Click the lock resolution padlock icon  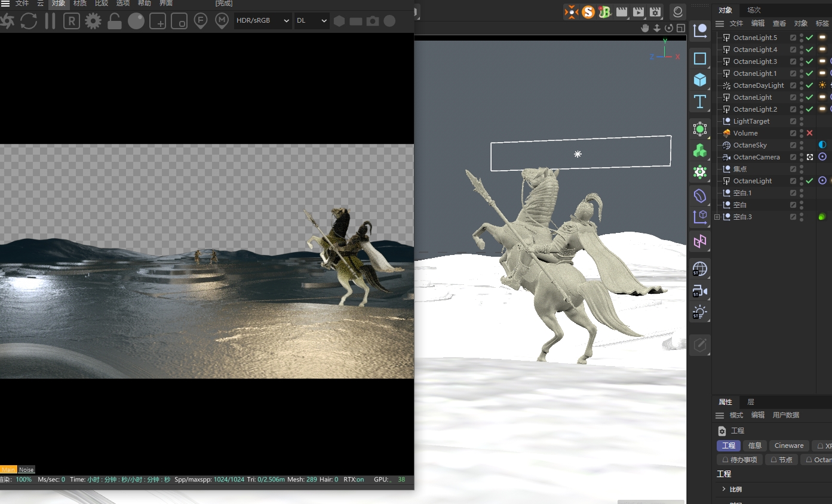(x=115, y=21)
